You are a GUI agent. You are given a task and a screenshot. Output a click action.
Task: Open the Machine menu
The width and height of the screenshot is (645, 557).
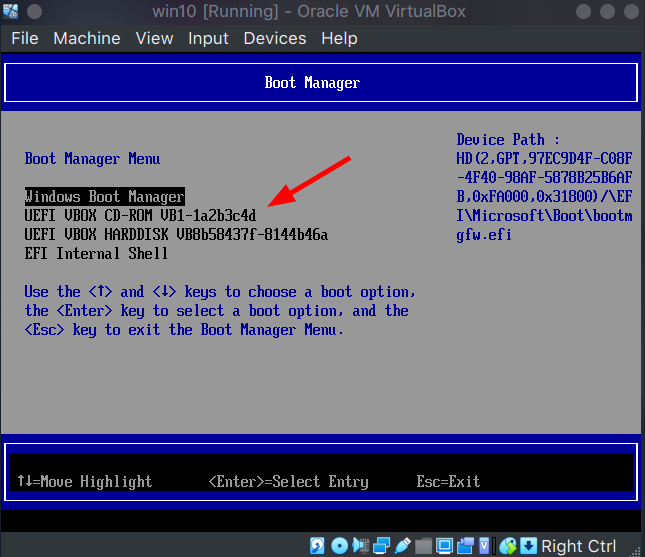click(x=87, y=38)
